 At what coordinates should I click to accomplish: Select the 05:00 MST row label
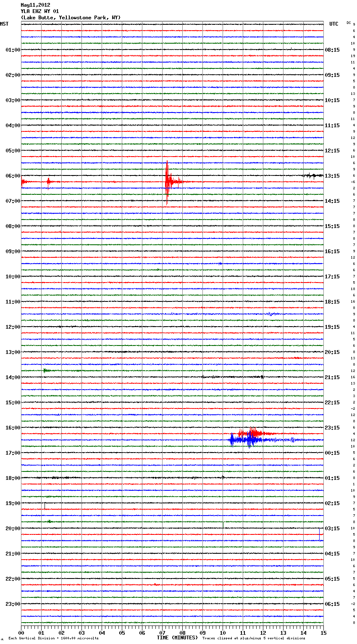[x=13, y=150]
